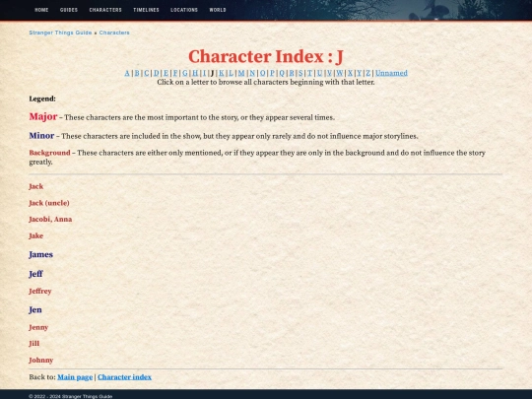Browse characters starting with M
Screen dimensions: 532x399
click(241, 73)
